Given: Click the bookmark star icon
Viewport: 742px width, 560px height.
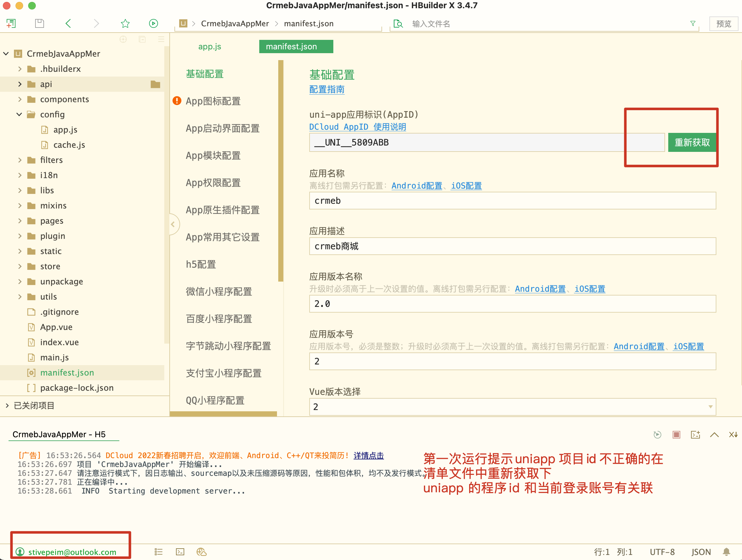Looking at the screenshot, I should coord(125,23).
